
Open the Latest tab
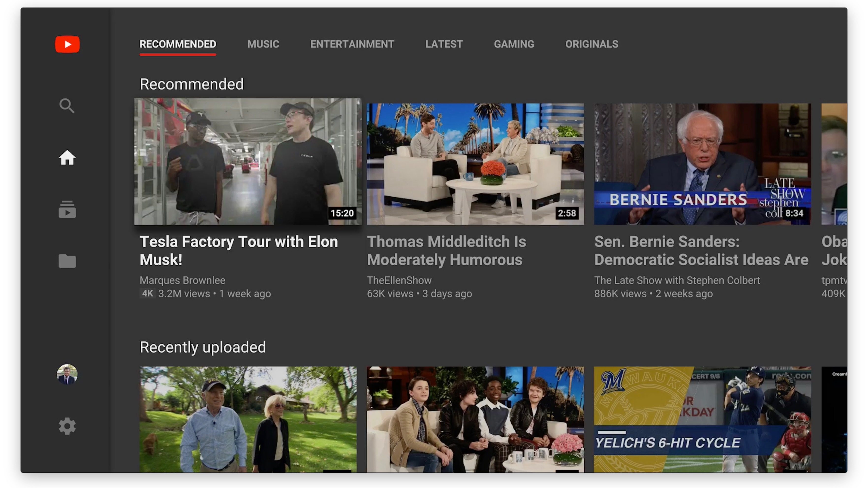(x=444, y=44)
